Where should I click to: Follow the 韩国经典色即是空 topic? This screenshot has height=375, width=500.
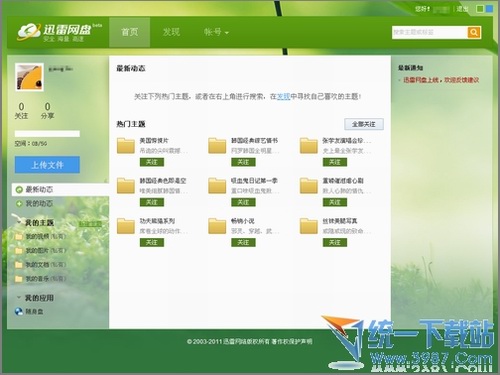point(152,202)
